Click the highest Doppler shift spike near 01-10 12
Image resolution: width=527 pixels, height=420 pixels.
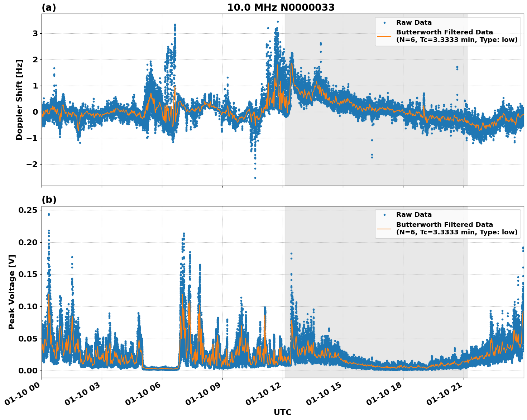pos(278,22)
